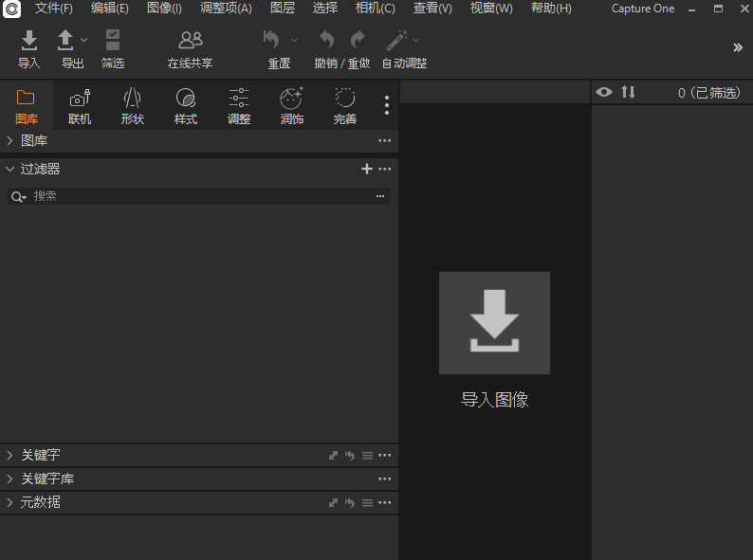Expand hidden toolbar items with double chevron

coord(738,47)
